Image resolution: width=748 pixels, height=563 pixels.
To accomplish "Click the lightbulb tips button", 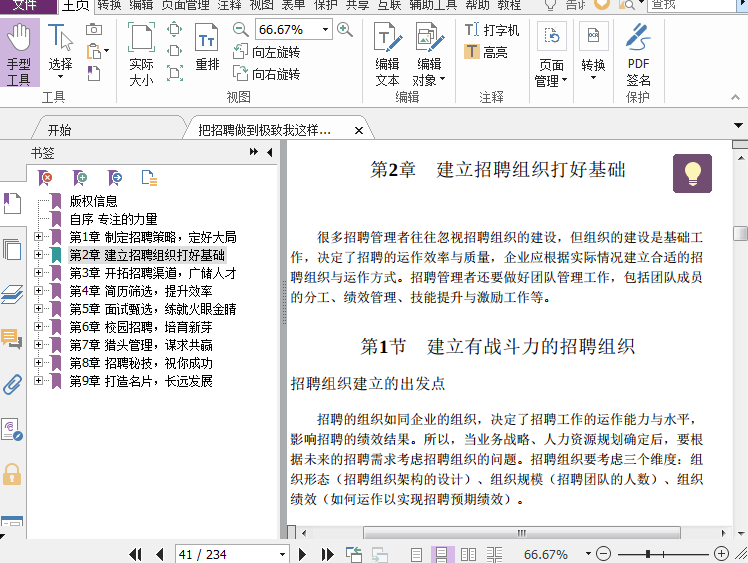I will 692,173.
